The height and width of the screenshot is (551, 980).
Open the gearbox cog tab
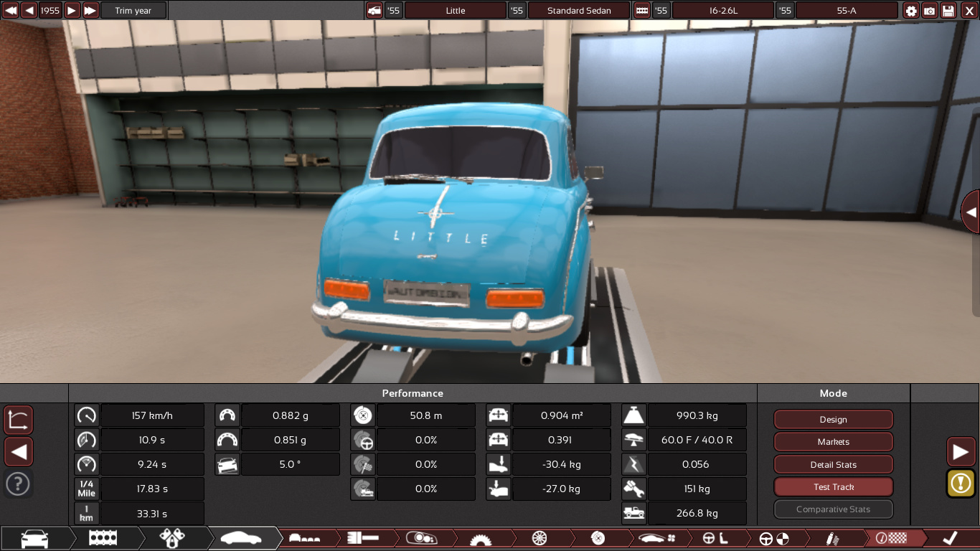coord(481,538)
